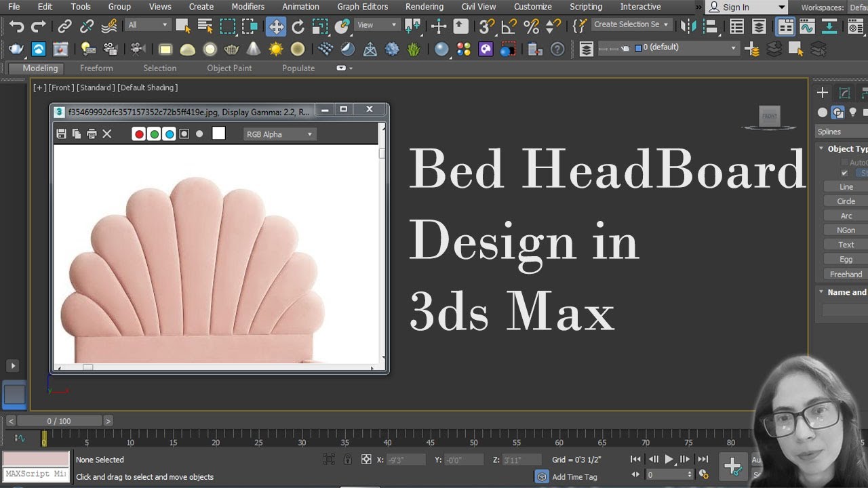Switch to the Freeform ribbon tab

[96, 68]
